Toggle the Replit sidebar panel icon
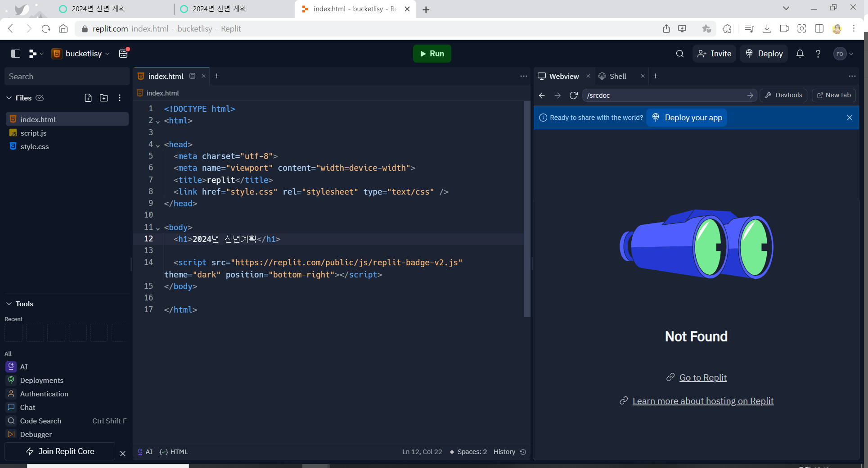The image size is (868, 468). point(16,54)
